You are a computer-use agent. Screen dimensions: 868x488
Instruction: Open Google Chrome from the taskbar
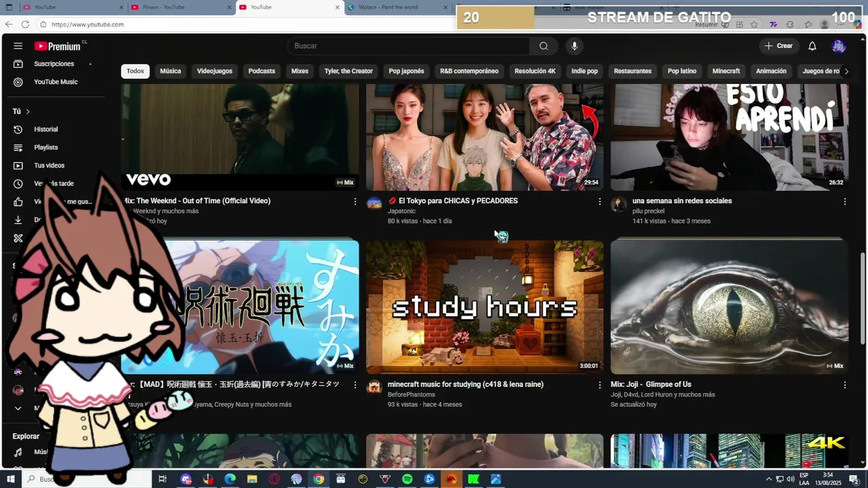pos(318,479)
